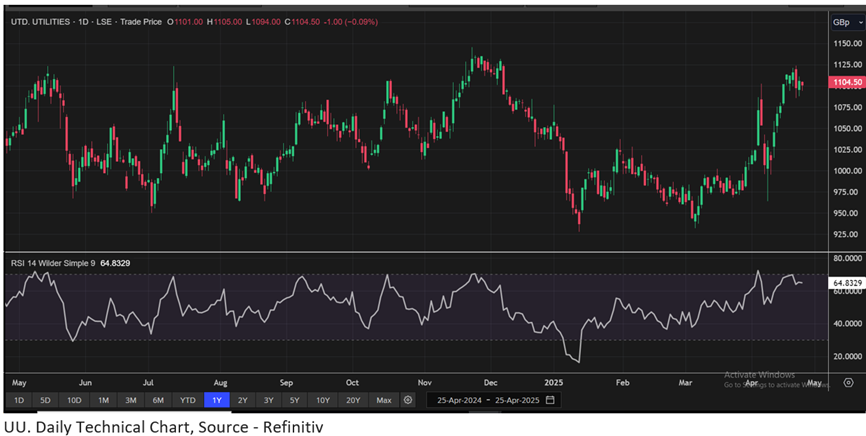
Task: Click the Sep time axis label
Action: [286, 382]
